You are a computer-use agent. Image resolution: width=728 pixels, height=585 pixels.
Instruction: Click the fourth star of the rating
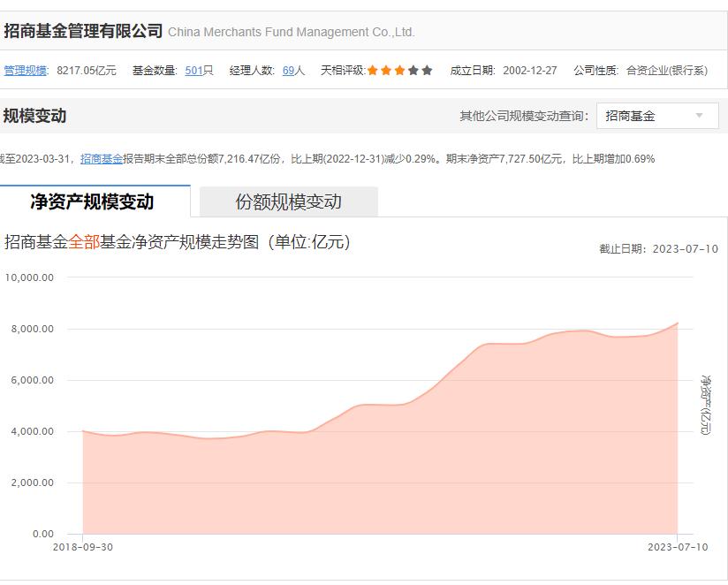(413, 68)
